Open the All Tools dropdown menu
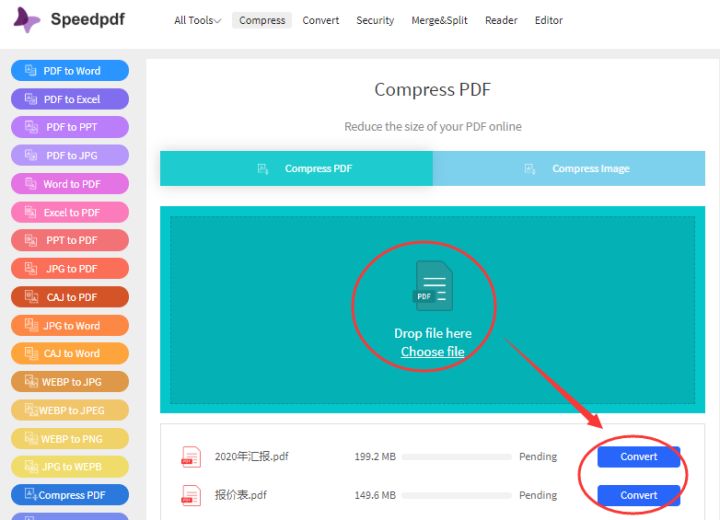Screen dimensions: 720x520 coord(197,20)
